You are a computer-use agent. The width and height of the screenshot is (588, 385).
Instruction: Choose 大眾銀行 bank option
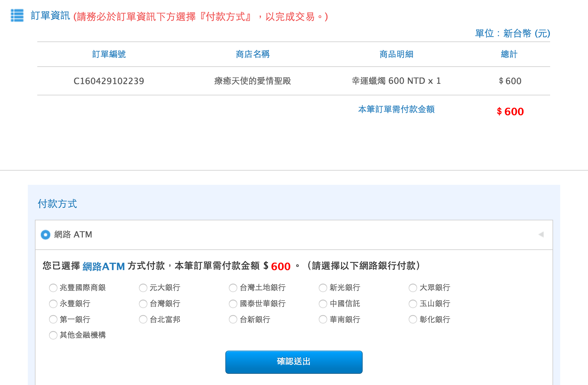pos(413,288)
